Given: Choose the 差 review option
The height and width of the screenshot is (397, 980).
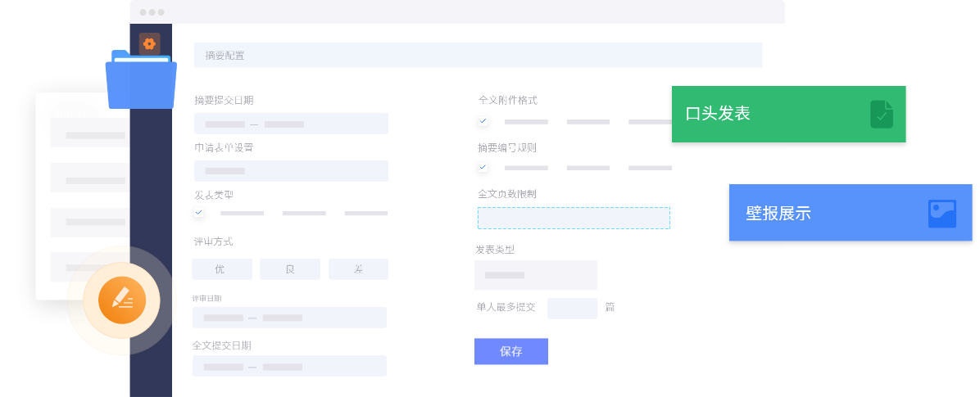Looking at the screenshot, I should coord(358,269).
